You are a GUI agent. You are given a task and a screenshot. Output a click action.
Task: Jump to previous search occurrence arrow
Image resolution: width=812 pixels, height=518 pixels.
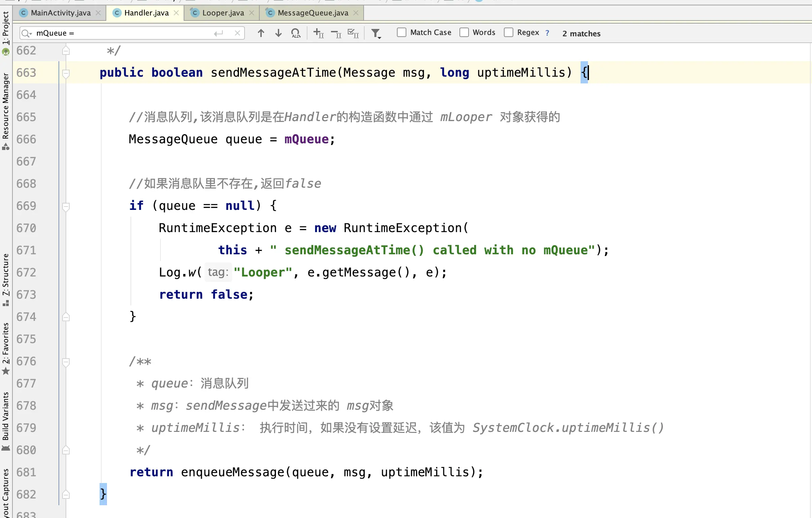tap(261, 33)
